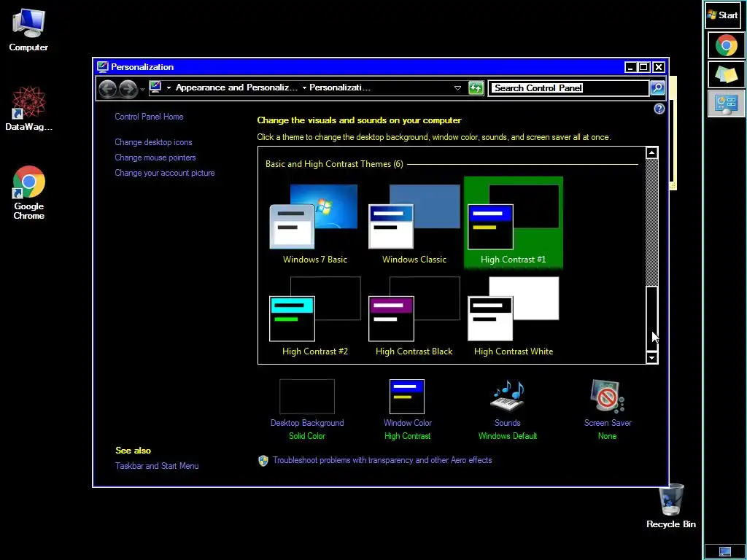
Task: Click the show desktop button in taskbar corner
Action: [724, 551]
